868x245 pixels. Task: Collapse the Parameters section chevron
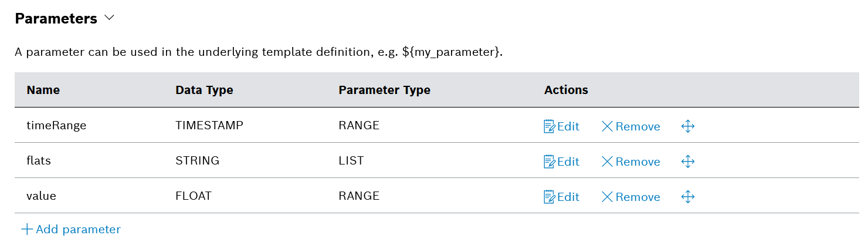coord(109,18)
